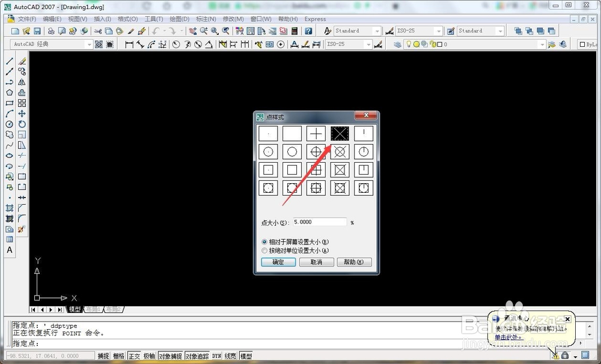Click the Help question mark icon
601x364 pixels.
pyautogui.click(x=308, y=31)
